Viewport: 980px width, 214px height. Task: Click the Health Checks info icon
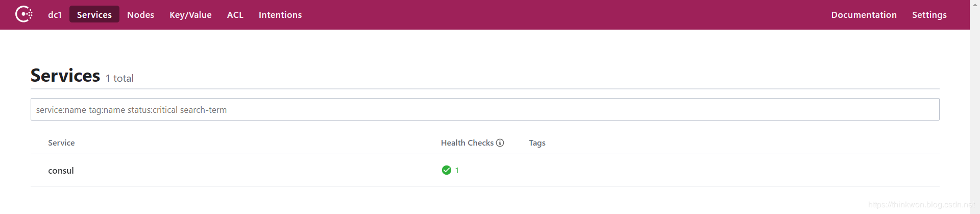point(500,143)
